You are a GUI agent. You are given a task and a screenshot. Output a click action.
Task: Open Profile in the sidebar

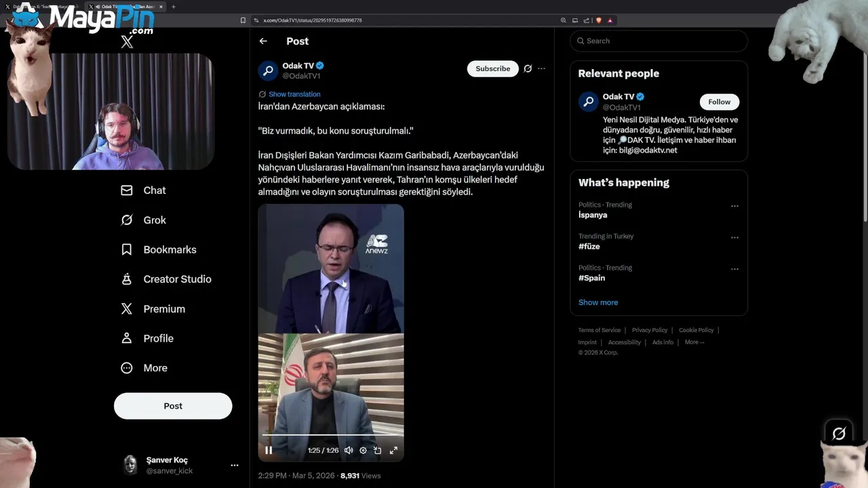[147, 338]
